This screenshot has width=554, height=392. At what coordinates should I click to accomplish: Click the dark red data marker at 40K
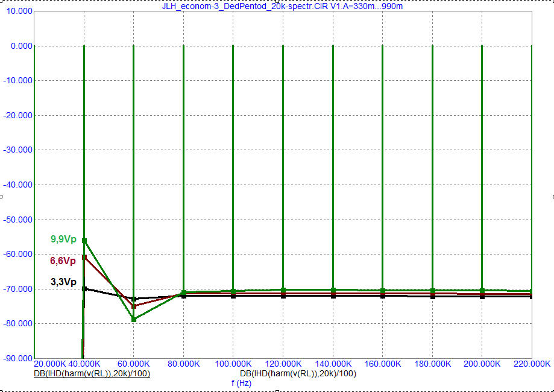click(x=84, y=258)
